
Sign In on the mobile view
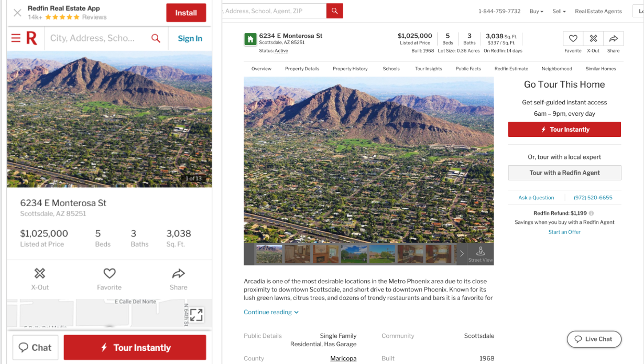click(x=190, y=38)
